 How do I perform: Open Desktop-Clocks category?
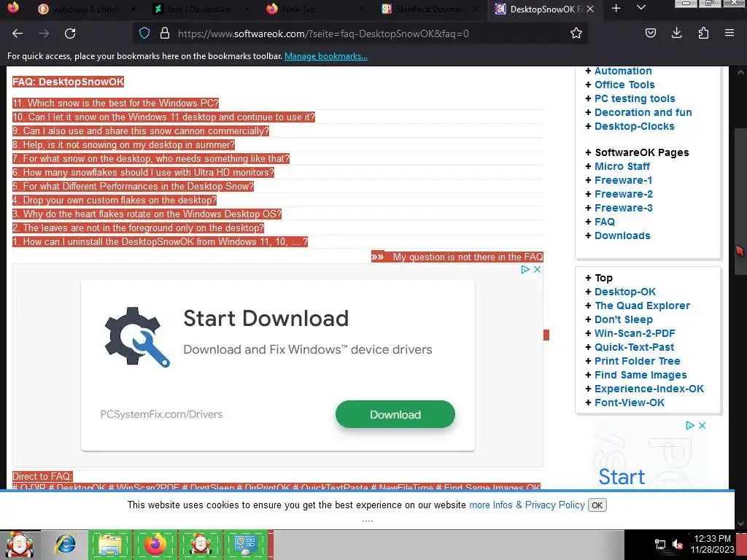pos(635,126)
